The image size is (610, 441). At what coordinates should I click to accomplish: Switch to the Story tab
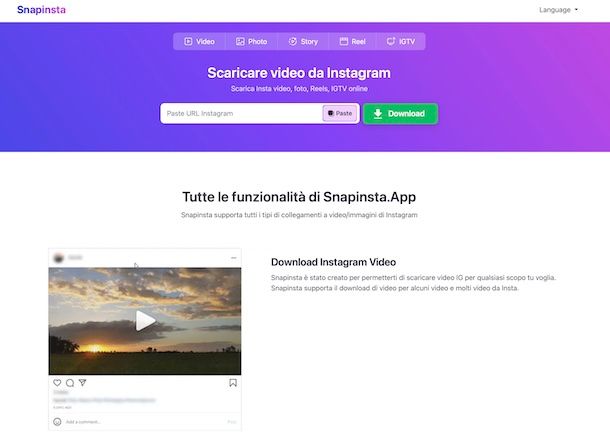click(303, 42)
